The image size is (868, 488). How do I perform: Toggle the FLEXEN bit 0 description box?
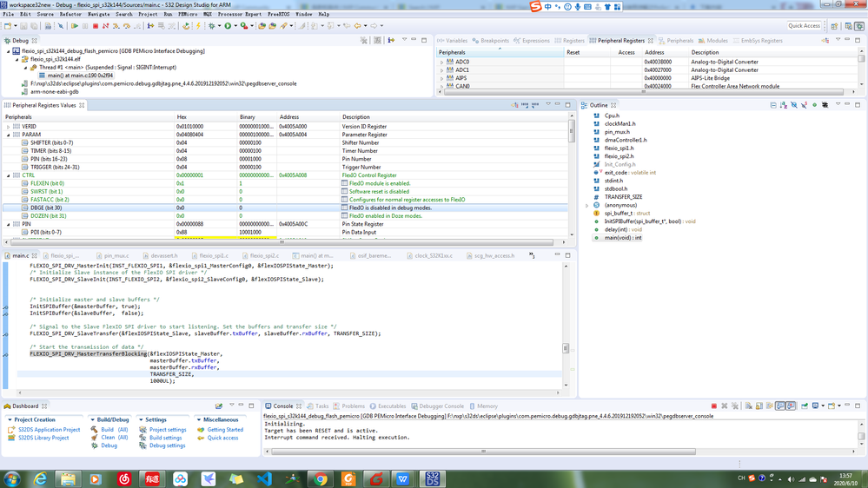pyautogui.click(x=345, y=183)
